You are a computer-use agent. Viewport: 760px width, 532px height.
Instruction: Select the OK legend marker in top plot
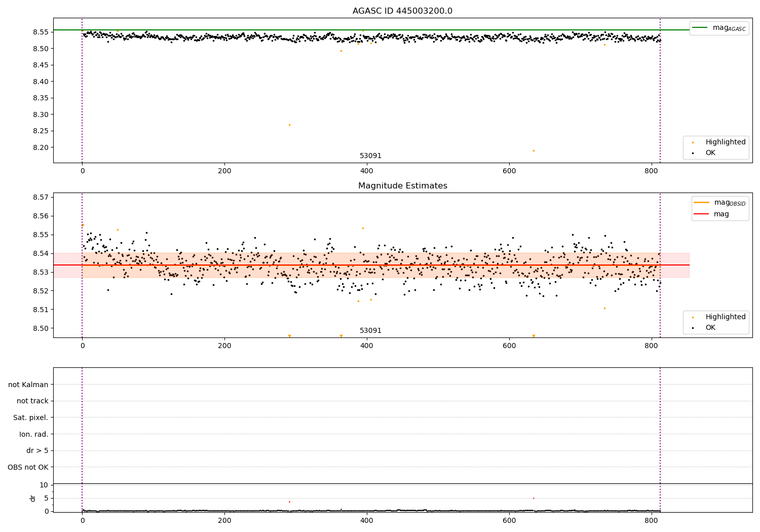coord(693,153)
